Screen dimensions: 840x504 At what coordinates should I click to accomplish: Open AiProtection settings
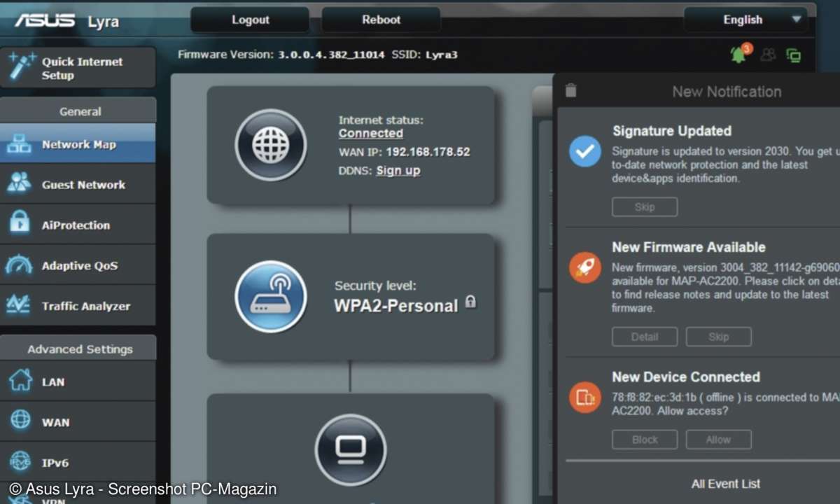tap(78, 225)
